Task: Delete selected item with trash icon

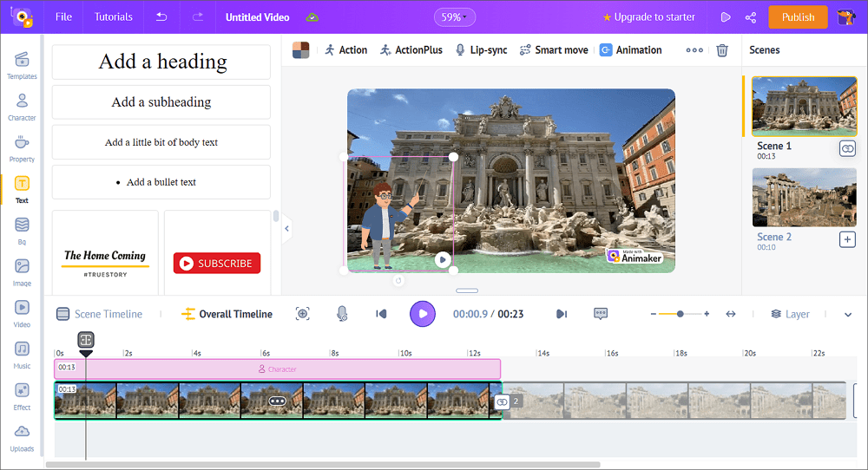Action: (722, 50)
